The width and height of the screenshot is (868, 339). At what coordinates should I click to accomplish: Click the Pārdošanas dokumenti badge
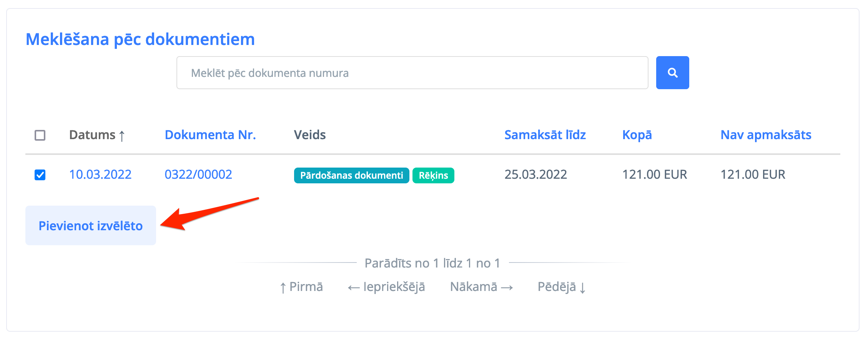click(x=351, y=175)
